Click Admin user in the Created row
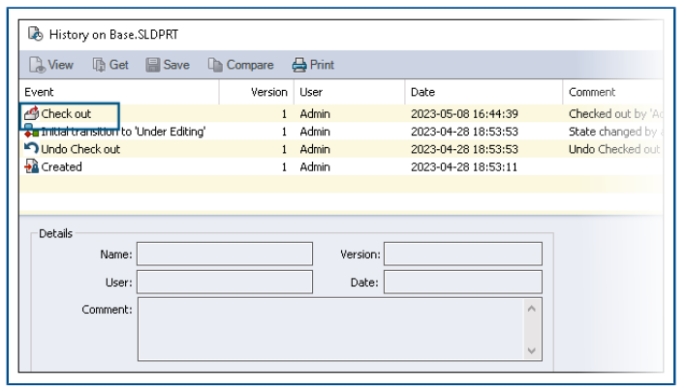Screen dimensions: 686x392 click(x=315, y=167)
